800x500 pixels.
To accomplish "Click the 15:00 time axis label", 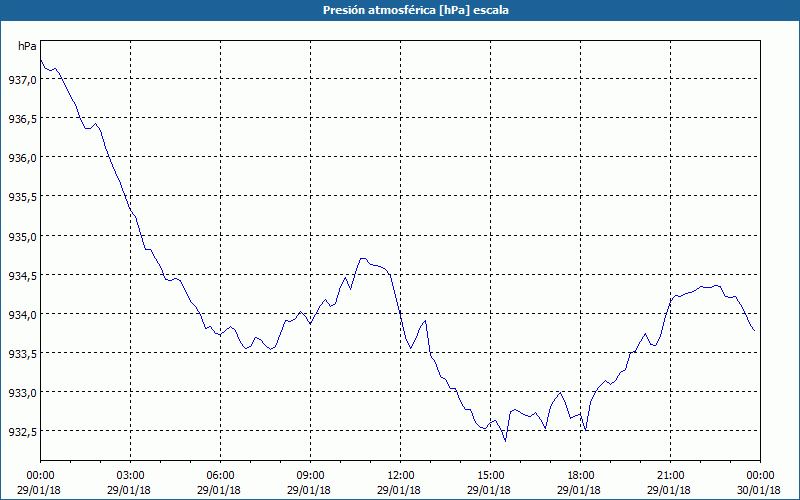I will pyautogui.click(x=490, y=476).
